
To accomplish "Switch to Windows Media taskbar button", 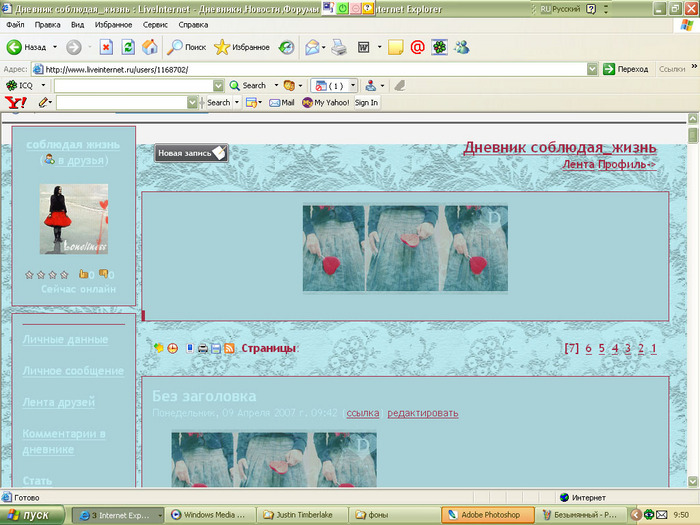I will (210, 515).
